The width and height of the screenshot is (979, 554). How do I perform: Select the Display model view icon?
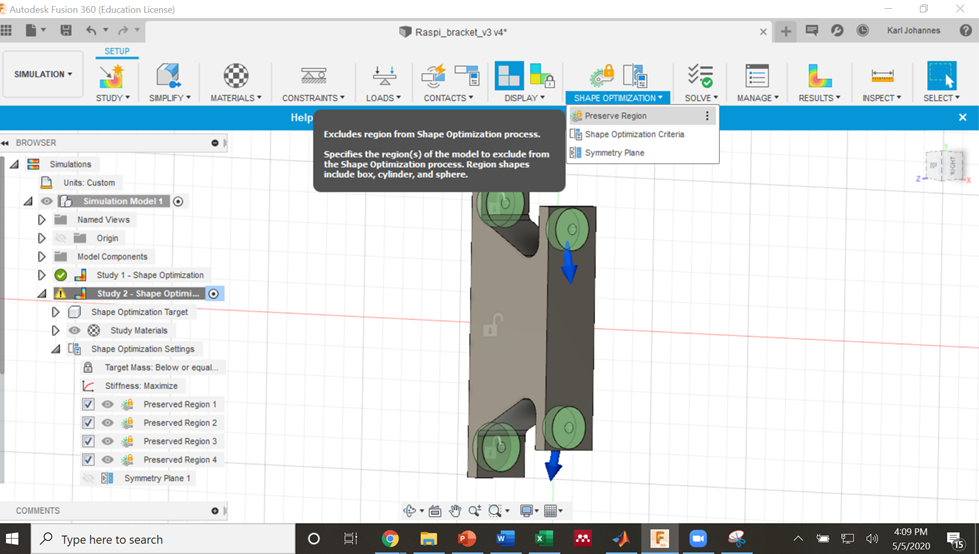pos(509,76)
